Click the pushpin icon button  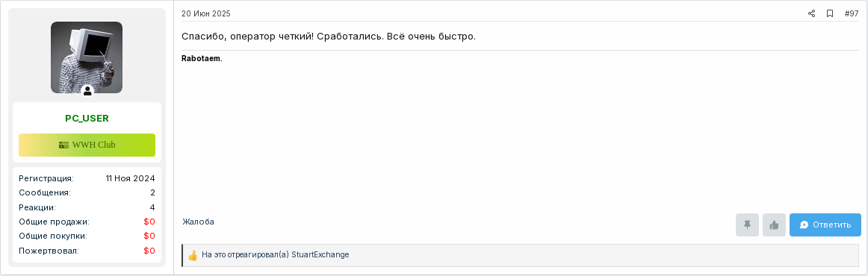click(x=747, y=225)
